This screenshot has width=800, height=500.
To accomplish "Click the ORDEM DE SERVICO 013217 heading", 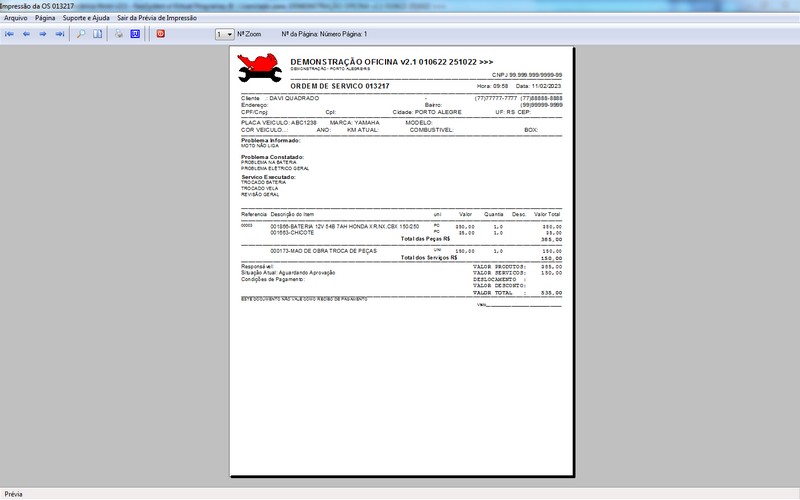I will (x=340, y=86).
